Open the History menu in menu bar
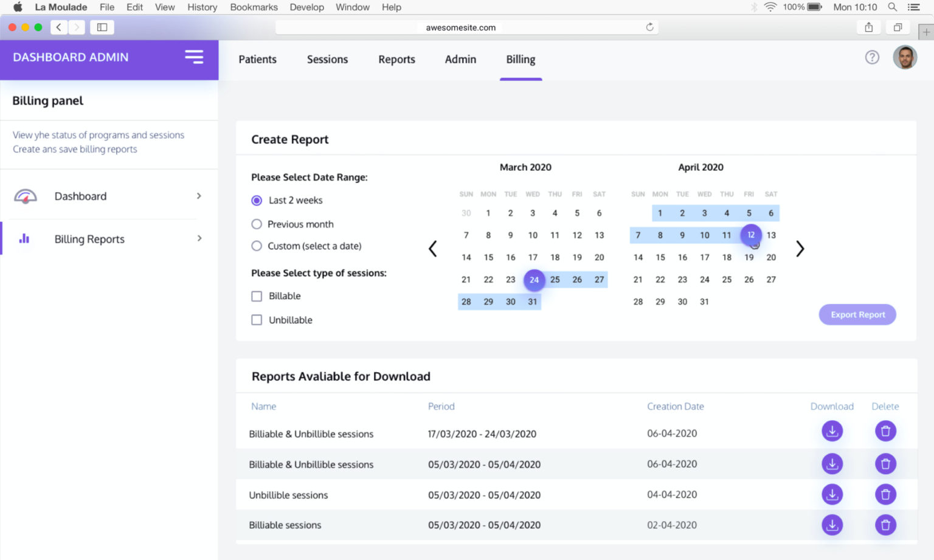934x560 pixels. (202, 7)
